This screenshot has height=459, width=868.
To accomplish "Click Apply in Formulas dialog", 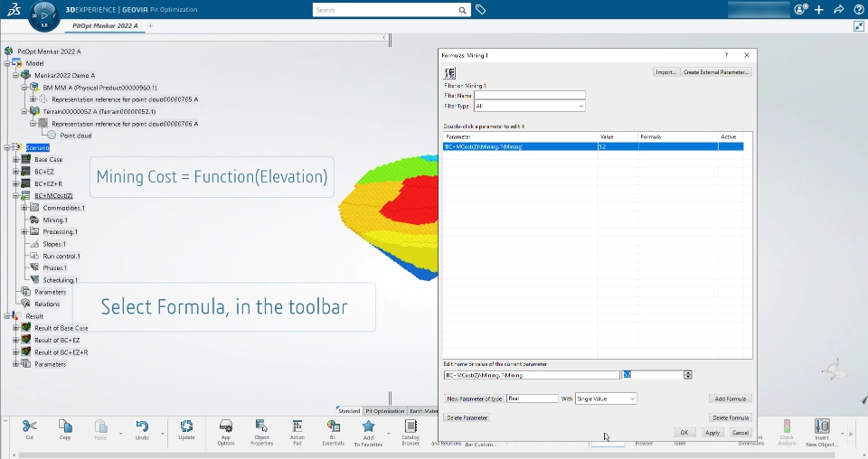I will pyautogui.click(x=712, y=433).
